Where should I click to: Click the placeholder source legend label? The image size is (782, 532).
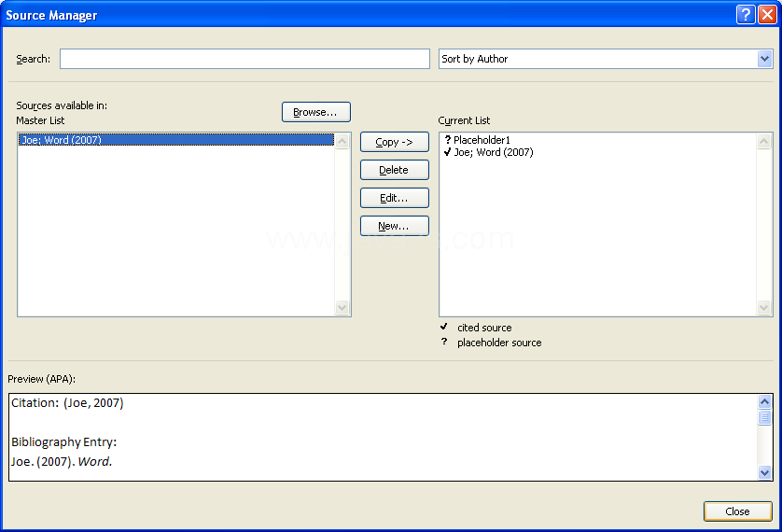499,343
